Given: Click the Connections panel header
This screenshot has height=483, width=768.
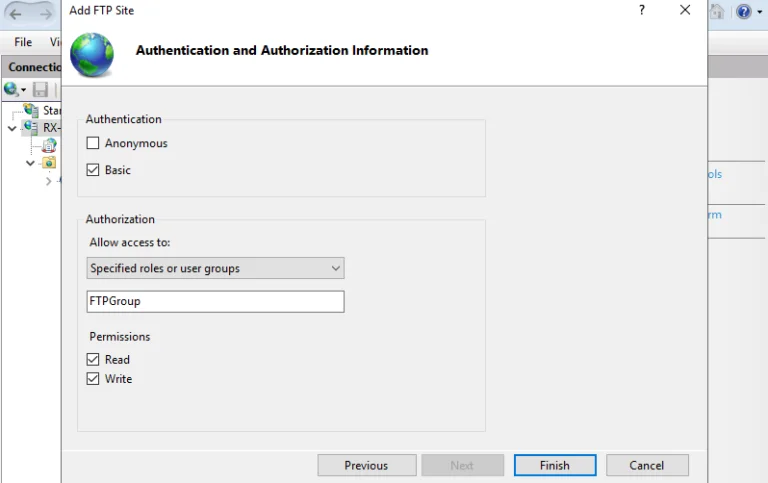Looking at the screenshot, I should click(33, 67).
